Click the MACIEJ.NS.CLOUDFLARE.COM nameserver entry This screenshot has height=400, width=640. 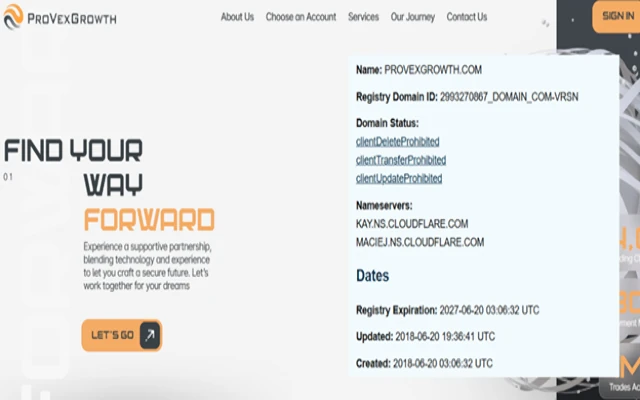[x=419, y=242]
